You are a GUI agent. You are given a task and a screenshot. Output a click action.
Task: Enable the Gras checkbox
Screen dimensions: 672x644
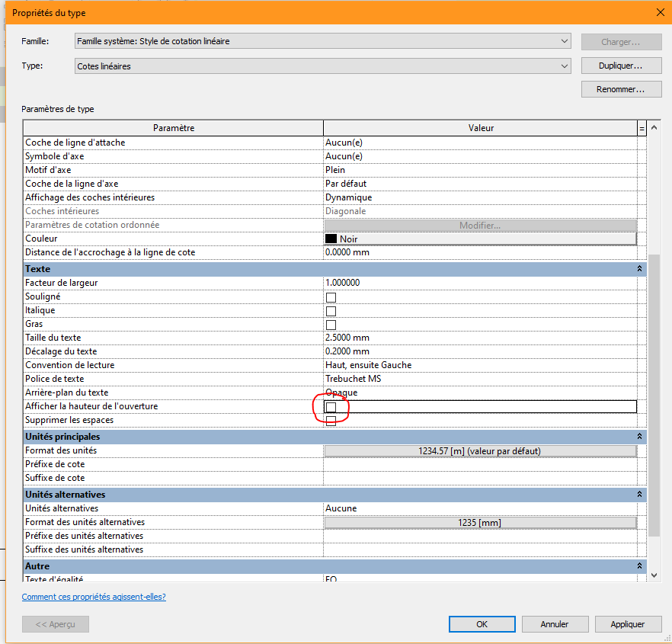click(x=331, y=324)
